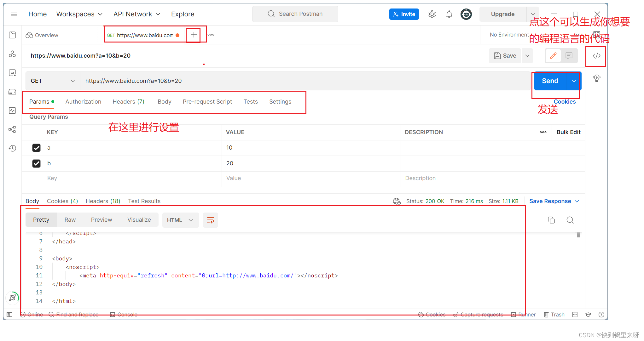Open the help question mark icon
Viewport: 644px width, 341px height.
[x=601, y=315]
